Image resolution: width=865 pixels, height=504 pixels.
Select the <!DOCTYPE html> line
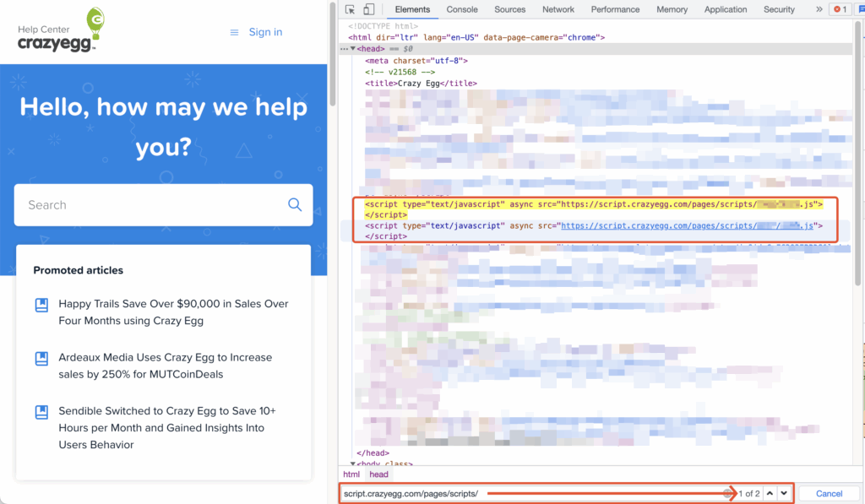click(383, 26)
